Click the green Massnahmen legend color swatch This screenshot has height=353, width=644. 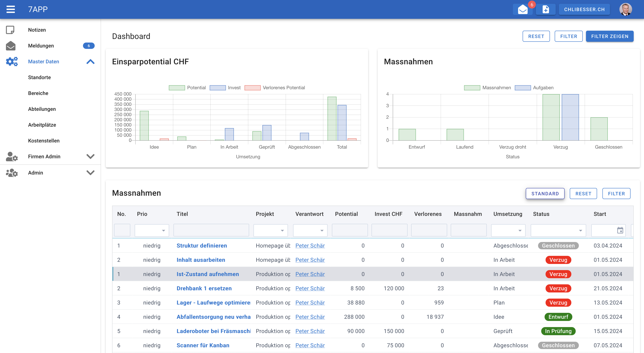pyautogui.click(x=473, y=88)
